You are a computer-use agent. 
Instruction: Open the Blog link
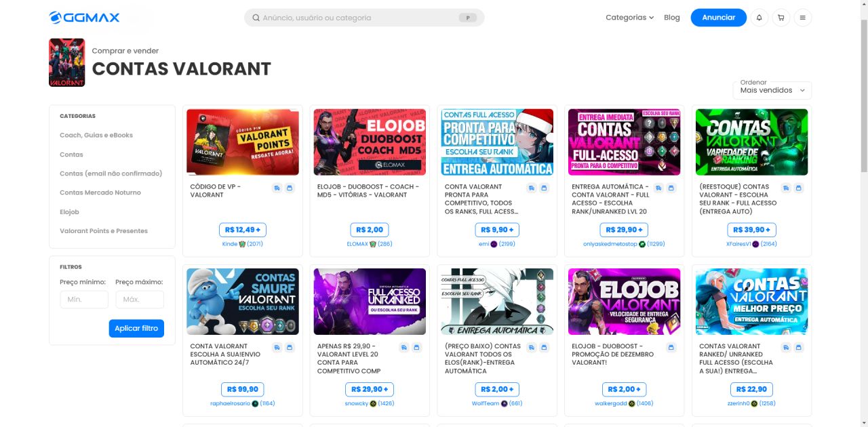click(671, 18)
